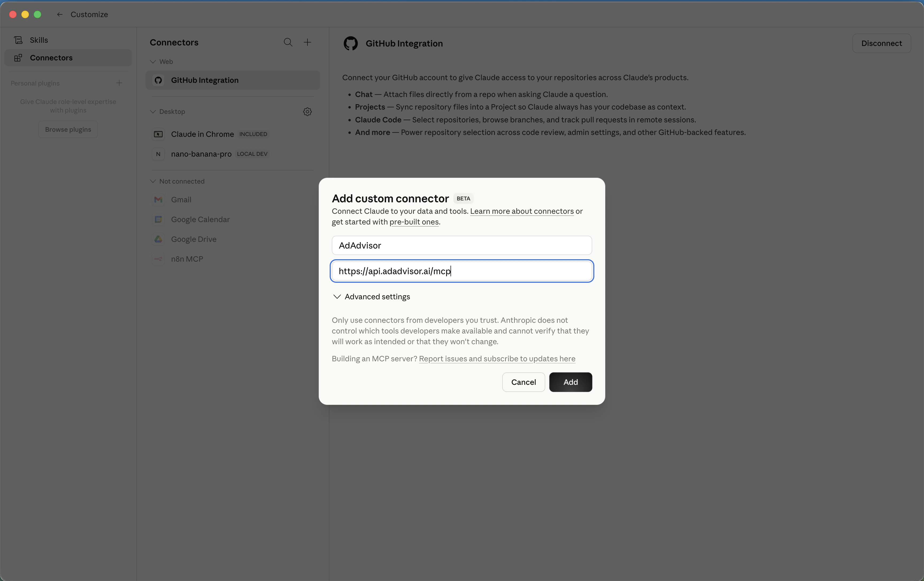The image size is (924, 581).
Task: Click the LOCAL DEV badge
Action: [x=252, y=154]
